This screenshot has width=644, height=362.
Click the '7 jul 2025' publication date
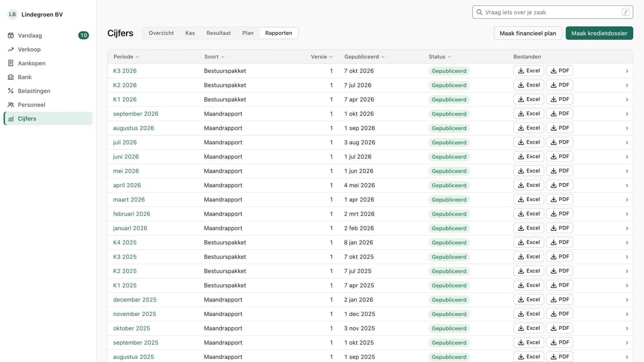coord(358,271)
